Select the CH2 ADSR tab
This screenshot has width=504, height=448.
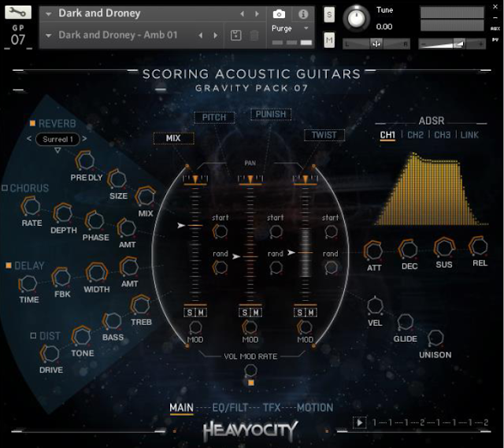415,135
